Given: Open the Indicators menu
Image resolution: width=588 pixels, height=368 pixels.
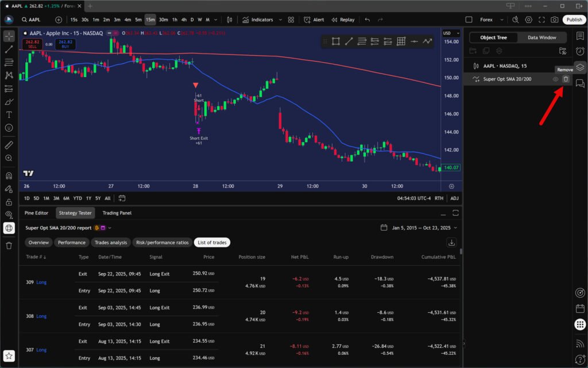Looking at the screenshot, I should pos(258,20).
